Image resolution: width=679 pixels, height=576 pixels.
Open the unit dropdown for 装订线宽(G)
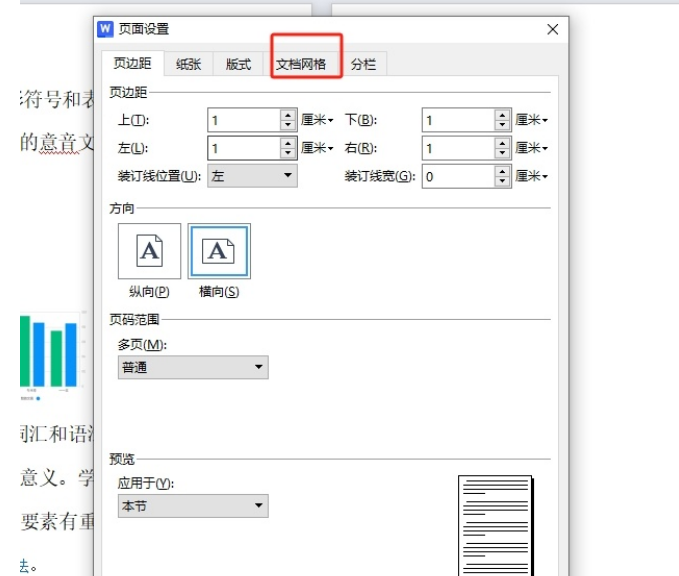point(532,176)
